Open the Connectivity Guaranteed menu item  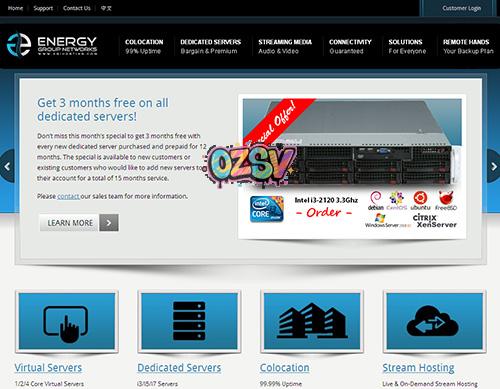click(x=350, y=46)
